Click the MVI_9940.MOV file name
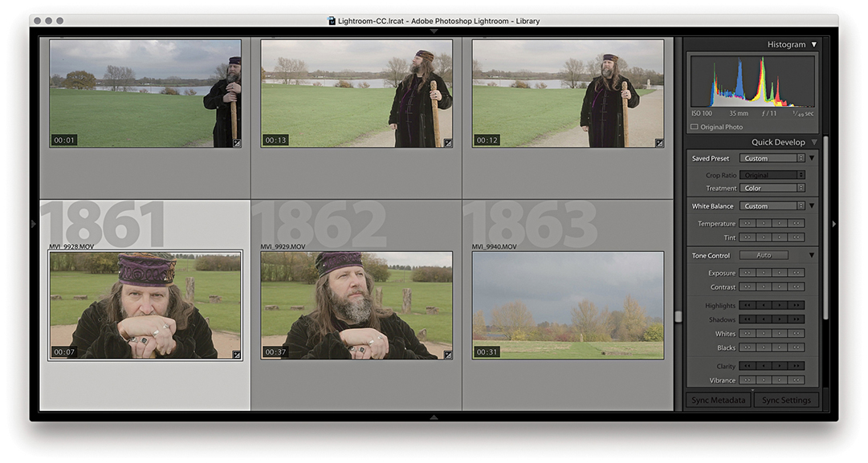Screen dimensions: 868x463 [x=495, y=246]
